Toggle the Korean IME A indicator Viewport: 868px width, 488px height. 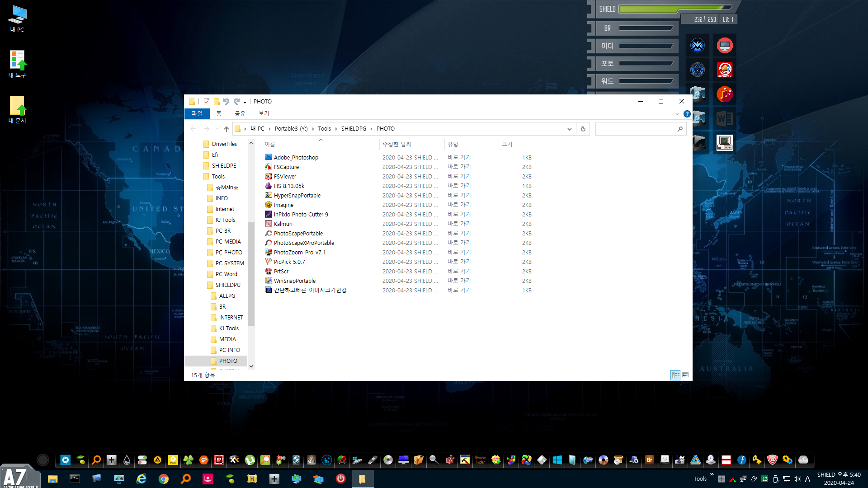[x=807, y=479]
